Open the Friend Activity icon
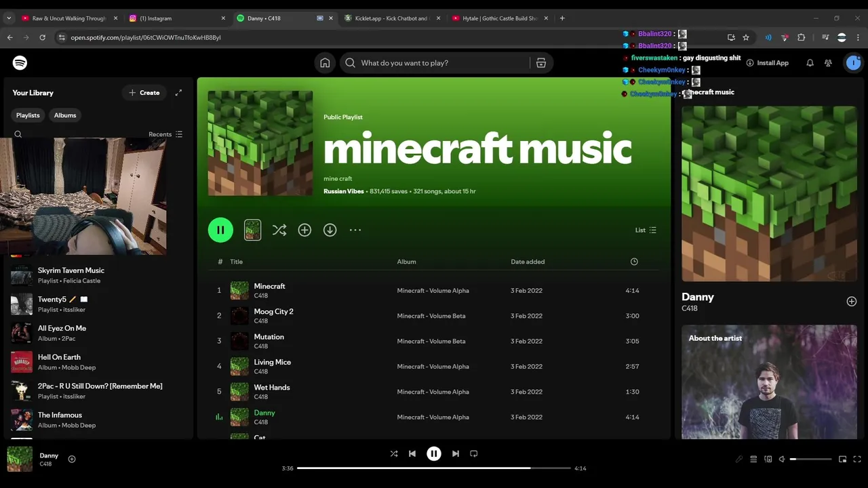 [828, 63]
